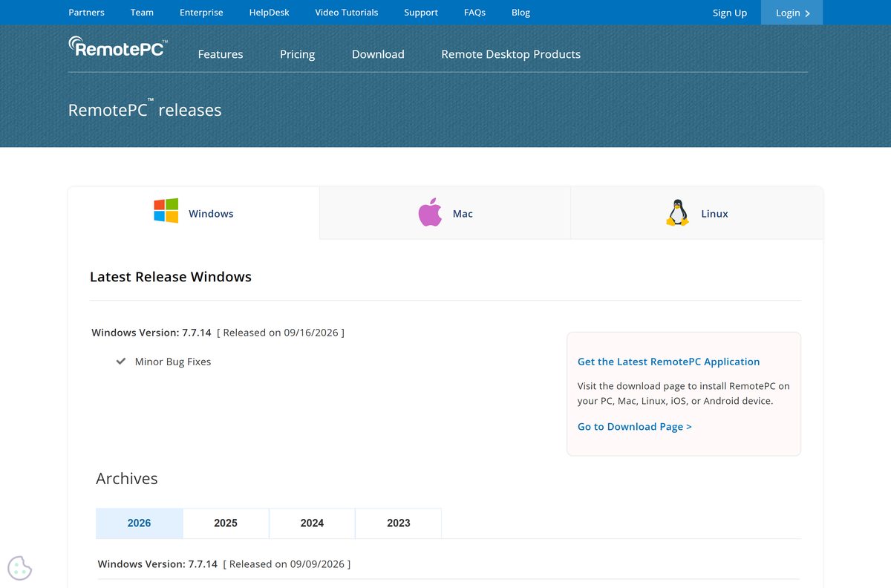Click the Minor Bug Fixes text
Screen dimensions: 891x588
click(x=173, y=362)
